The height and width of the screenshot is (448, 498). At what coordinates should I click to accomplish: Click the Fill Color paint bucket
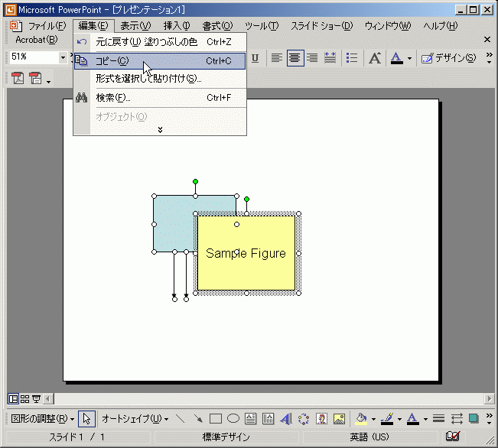pos(361,418)
